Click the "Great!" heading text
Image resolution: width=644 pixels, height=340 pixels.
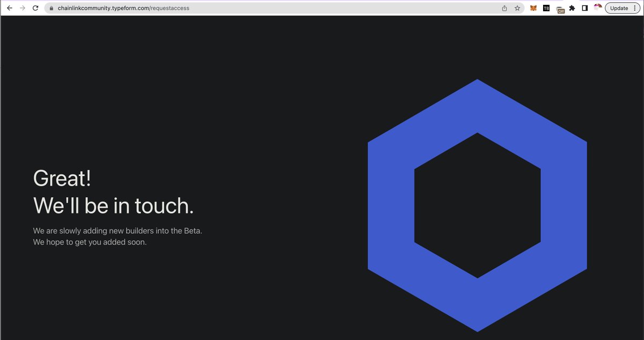(x=62, y=178)
